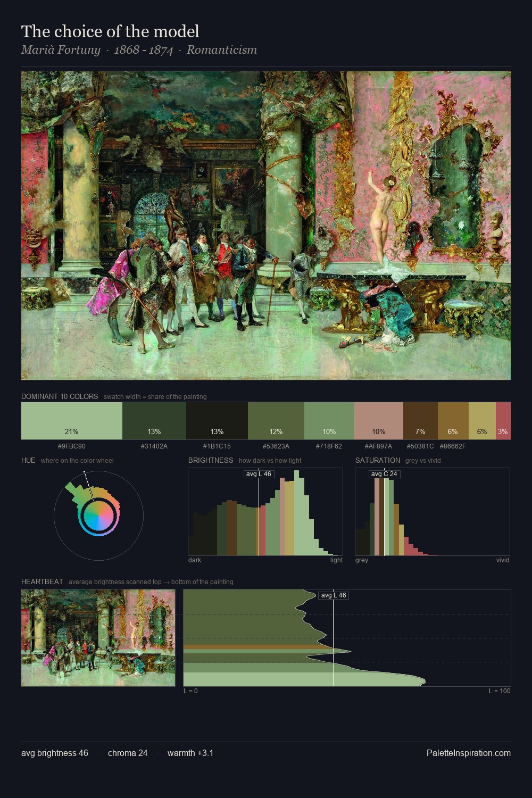Viewport: 532px width, 798px height.
Task: Click the 'HEARTBEAT' section heading
Action: pyautogui.click(x=42, y=581)
